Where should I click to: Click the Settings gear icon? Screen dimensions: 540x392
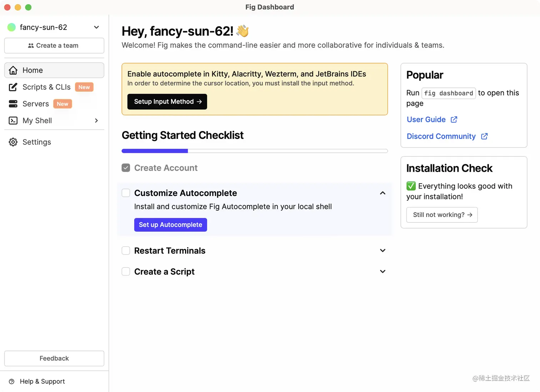point(13,142)
